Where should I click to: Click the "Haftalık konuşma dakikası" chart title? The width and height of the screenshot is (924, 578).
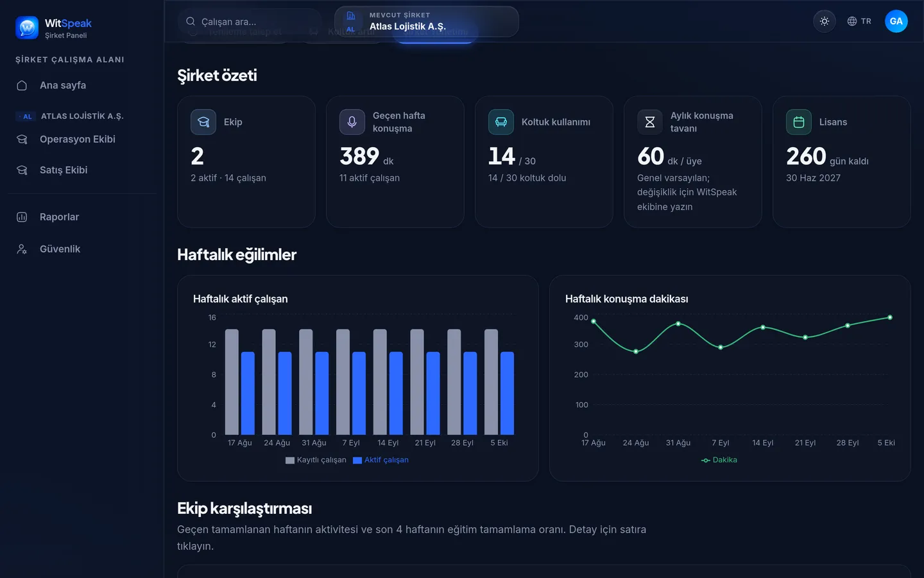[x=627, y=299]
